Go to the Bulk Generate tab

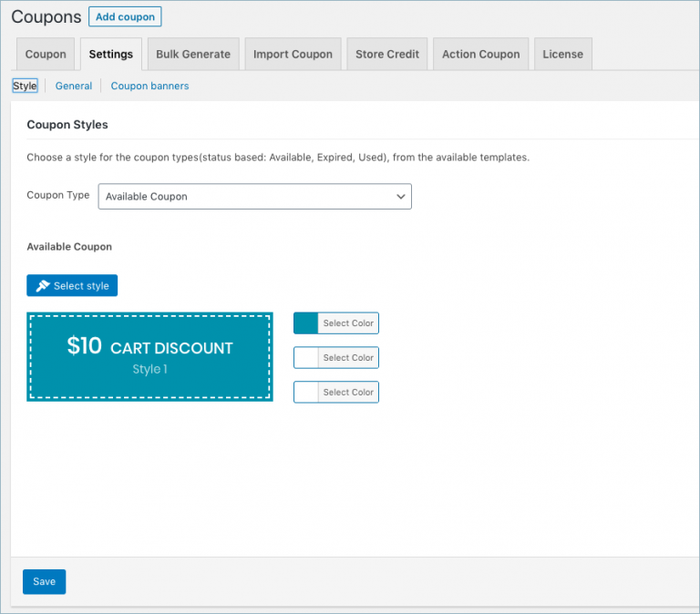pyautogui.click(x=193, y=54)
